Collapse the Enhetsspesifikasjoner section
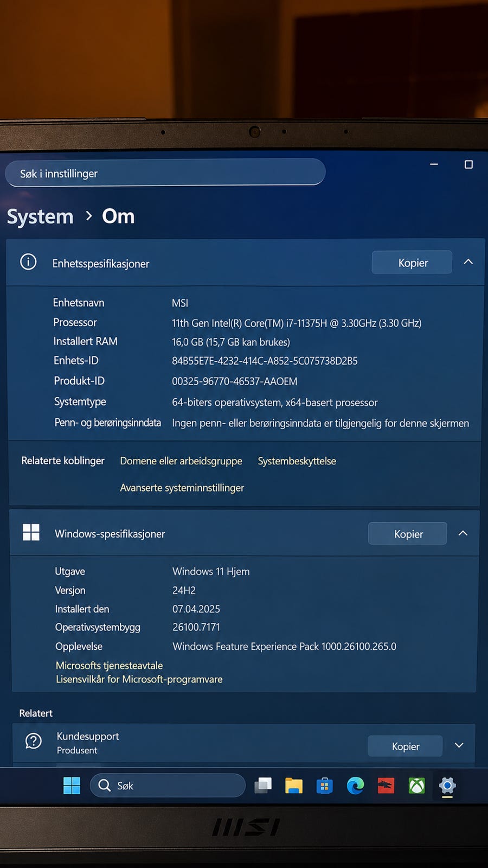 click(468, 262)
